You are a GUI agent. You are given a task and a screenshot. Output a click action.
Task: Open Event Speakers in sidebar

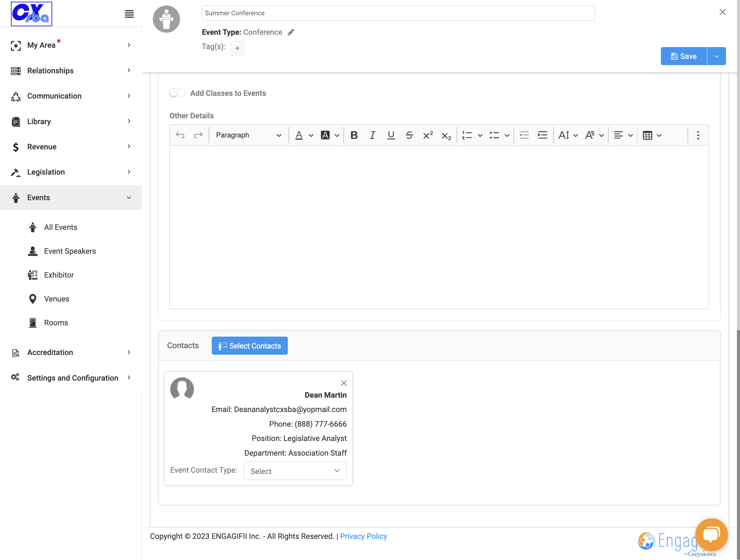coord(70,251)
